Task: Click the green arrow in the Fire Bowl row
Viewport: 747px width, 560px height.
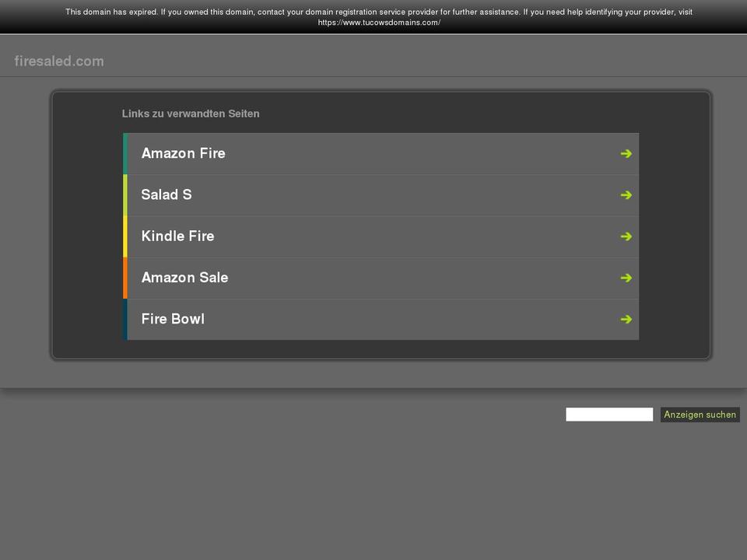Action: (626, 319)
